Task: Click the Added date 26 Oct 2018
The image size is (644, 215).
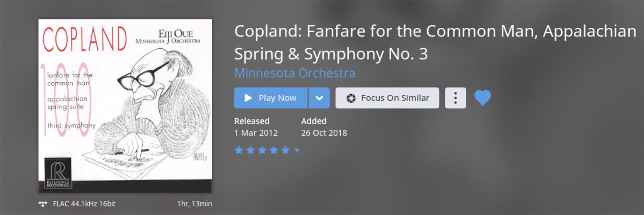Action: (x=324, y=133)
